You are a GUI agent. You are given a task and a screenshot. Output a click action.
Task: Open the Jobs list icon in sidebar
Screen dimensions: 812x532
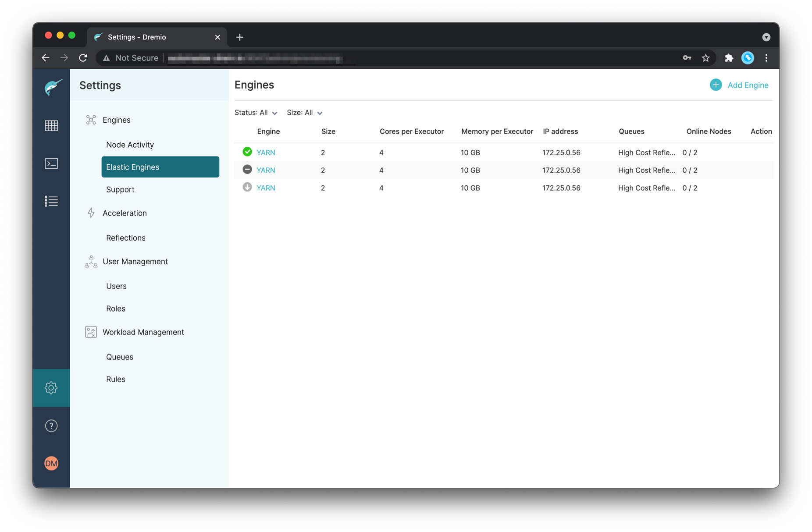pyautogui.click(x=51, y=201)
